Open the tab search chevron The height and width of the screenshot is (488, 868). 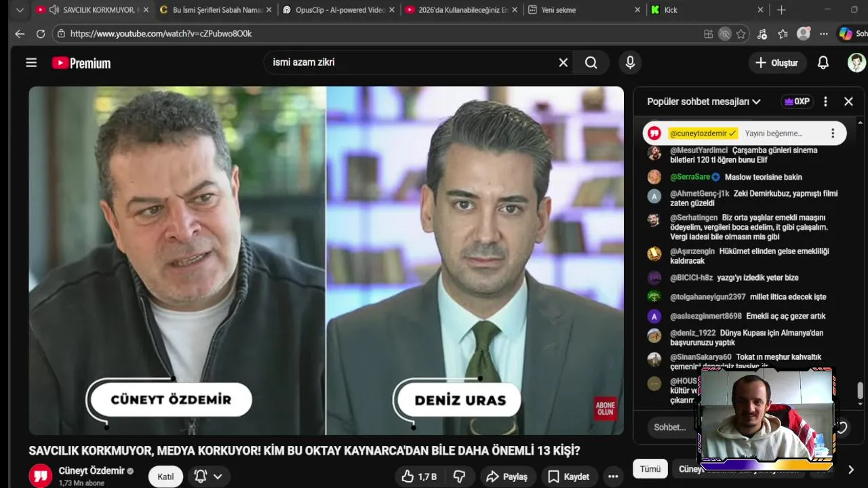coord(20,10)
